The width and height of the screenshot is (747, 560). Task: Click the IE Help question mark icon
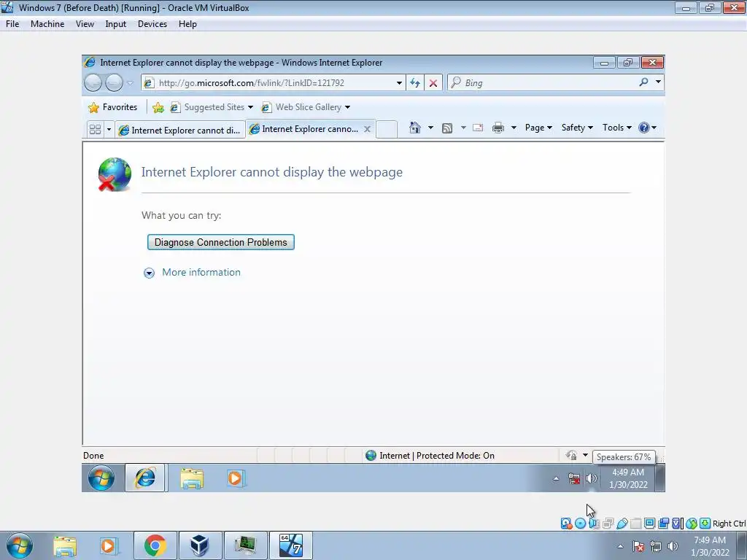pos(643,128)
